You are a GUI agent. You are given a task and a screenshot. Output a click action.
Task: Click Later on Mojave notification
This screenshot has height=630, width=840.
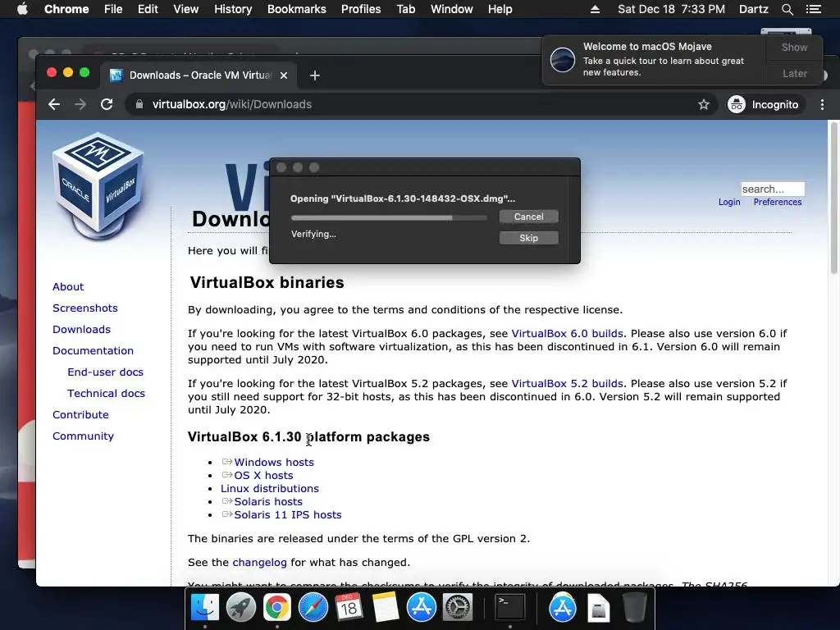click(x=794, y=73)
